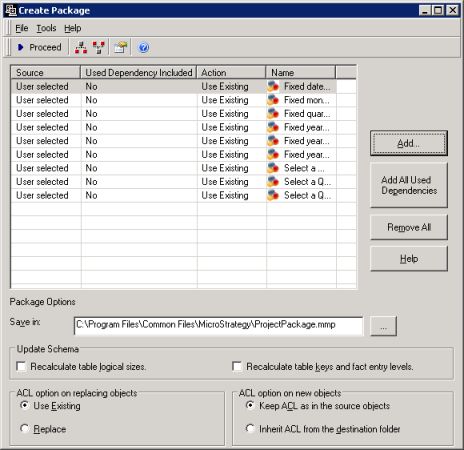Click the Fixed mon... object icon
Screen dimensions: 464x450
point(273,100)
